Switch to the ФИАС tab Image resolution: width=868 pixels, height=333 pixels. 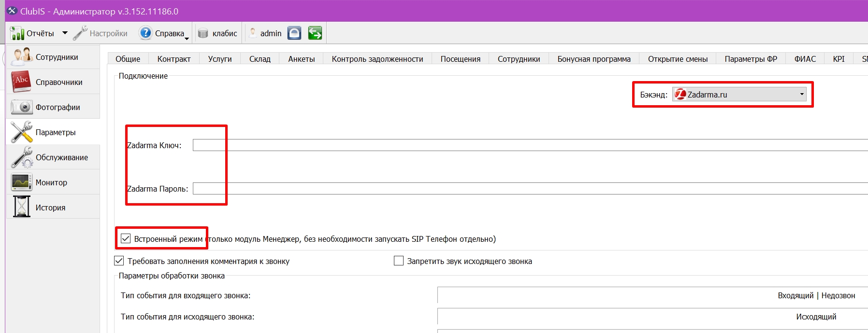[805, 59]
